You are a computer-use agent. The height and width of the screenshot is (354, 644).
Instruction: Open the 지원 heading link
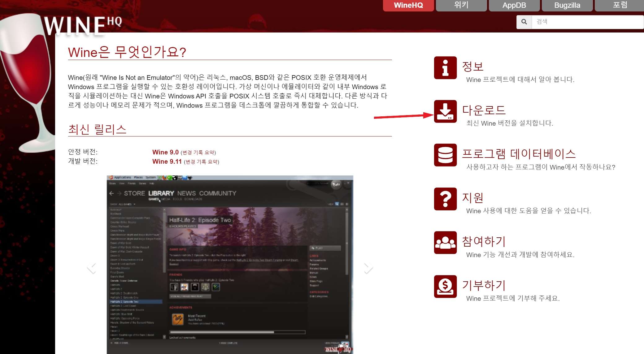pyautogui.click(x=473, y=198)
